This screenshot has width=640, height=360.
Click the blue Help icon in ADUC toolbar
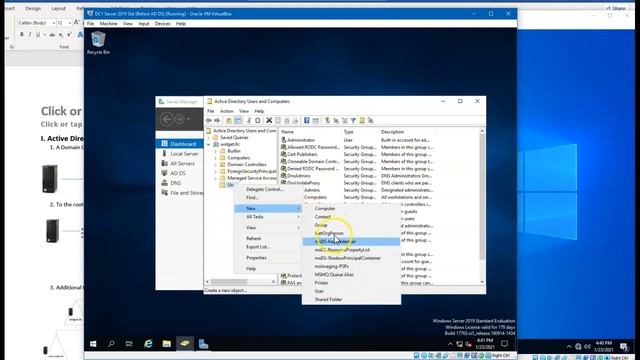(307, 120)
